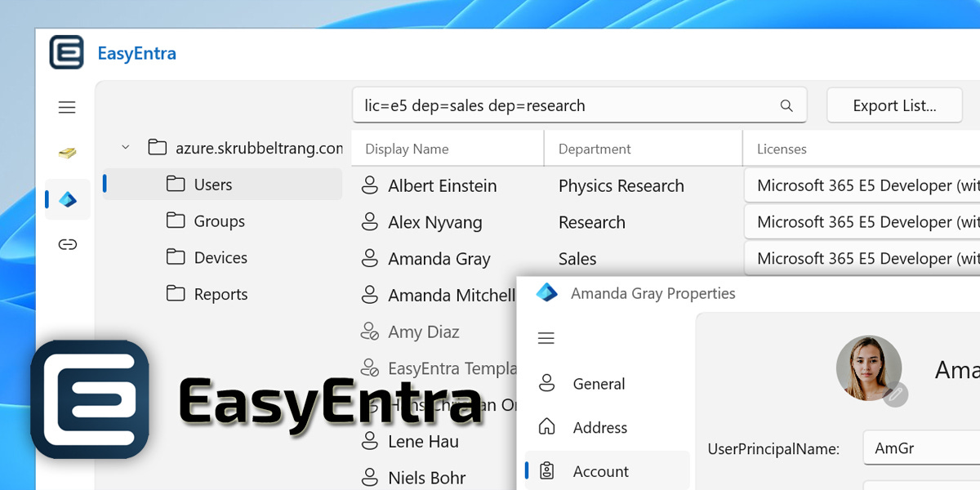Image resolution: width=980 pixels, height=490 pixels.
Task: Select the Amanda Mitchell row name
Action: point(452,295)
